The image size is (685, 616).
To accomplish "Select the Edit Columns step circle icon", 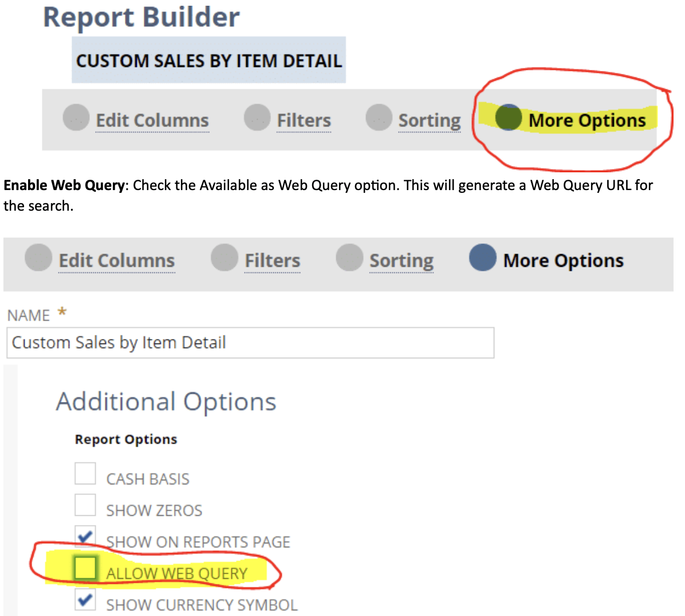I will coord(76,119).
